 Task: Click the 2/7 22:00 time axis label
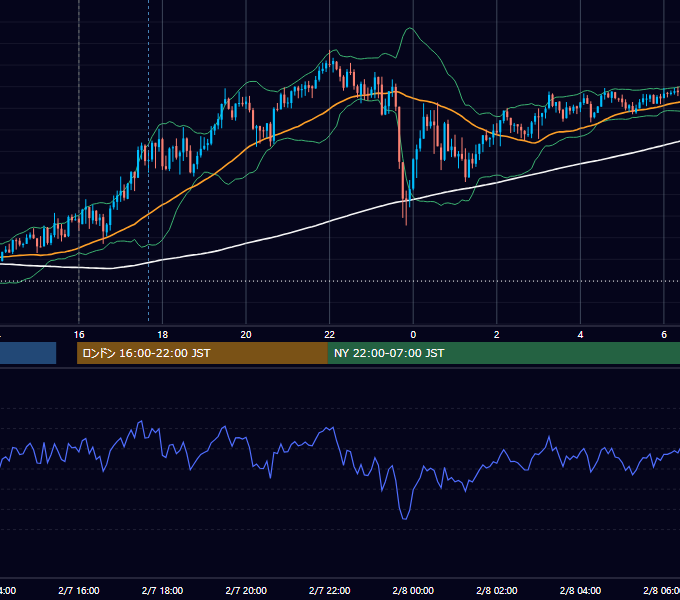[x=330, y=590]
